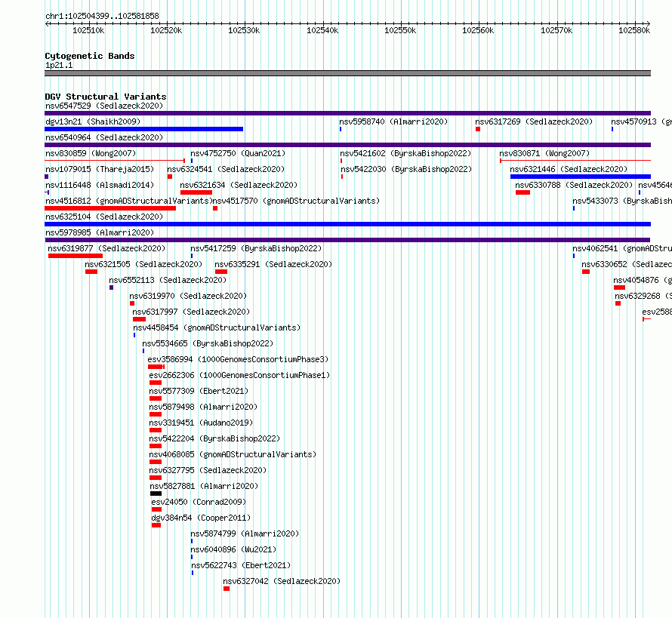Select nsv6329268 variant label
Viewport: 672px width, 618px height.
tap(643, 296)
